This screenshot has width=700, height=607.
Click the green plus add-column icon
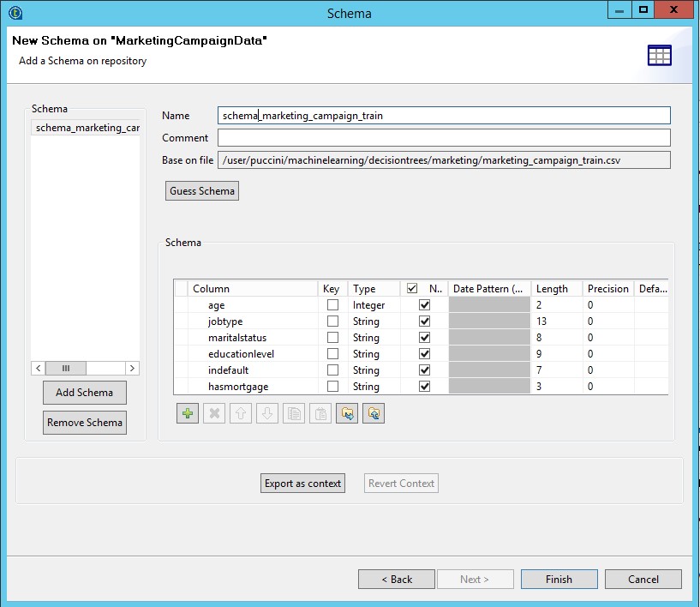click(188, 414)
